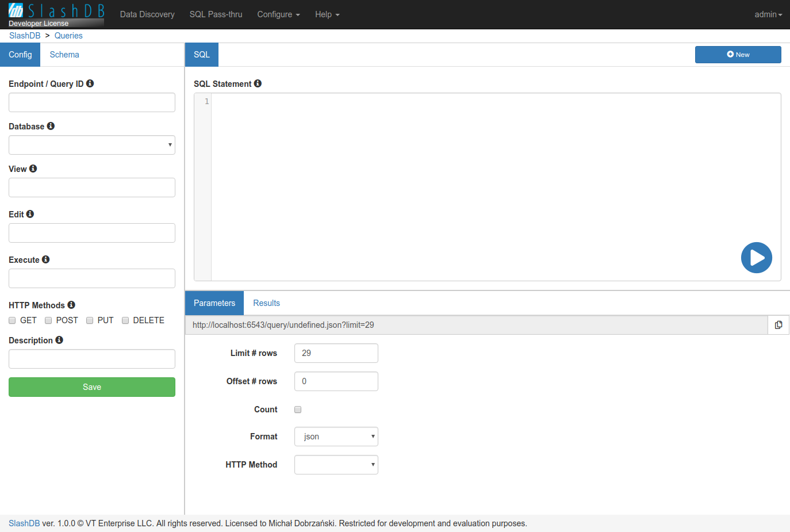
Task: Enable the GET HTTP method checkbox
Action: pos(12,320)
